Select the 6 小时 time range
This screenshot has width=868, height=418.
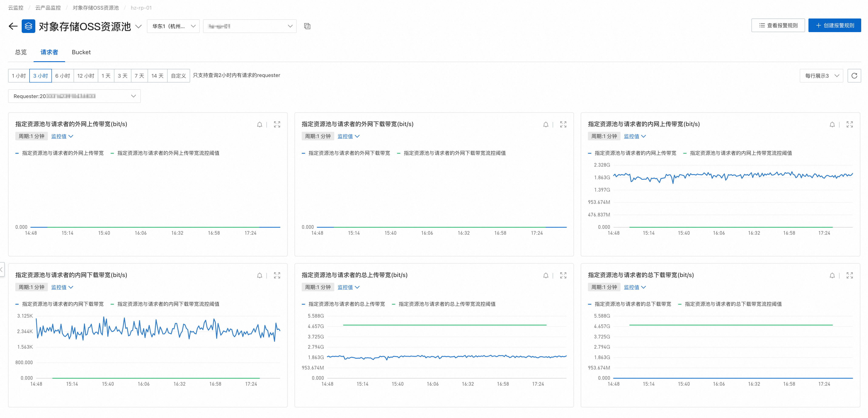click(63, 76)
